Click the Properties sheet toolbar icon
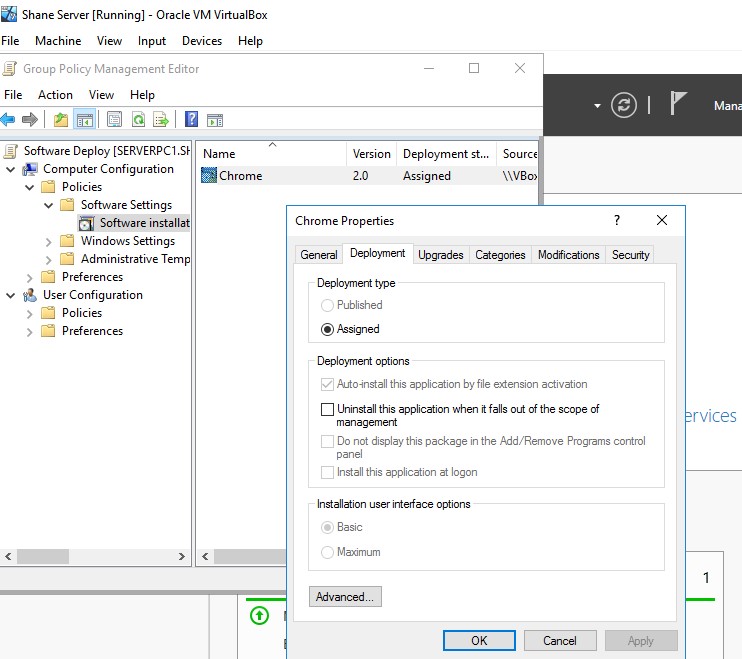742x659 pixels. pos(115,119)
